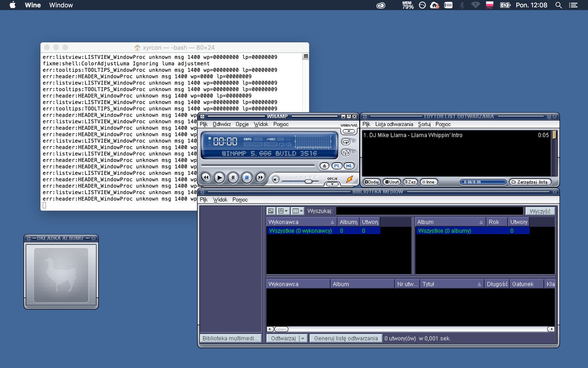The image size is (588, 368).
Task: Click the library horizontal scrollbar right arrow
Action: [551, 329]
